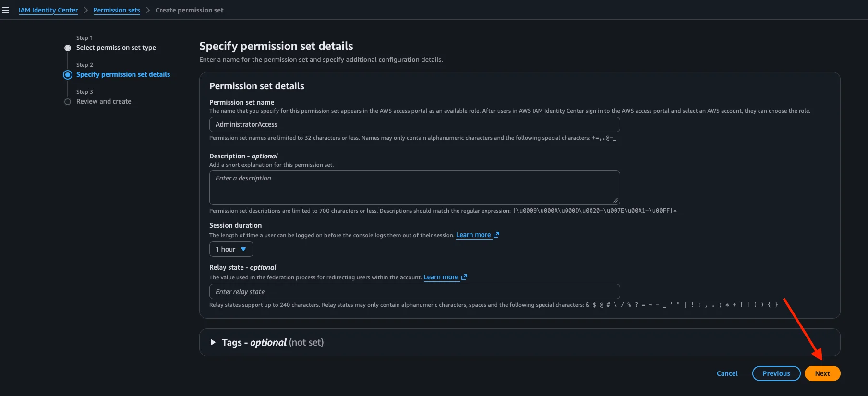
Task: Open the Session duration dropdown
Action: pyautogui.click(x=231, y=249)
